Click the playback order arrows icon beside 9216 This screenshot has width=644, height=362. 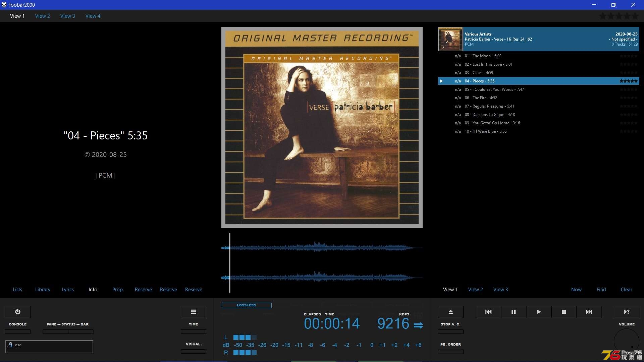point(418,325)
